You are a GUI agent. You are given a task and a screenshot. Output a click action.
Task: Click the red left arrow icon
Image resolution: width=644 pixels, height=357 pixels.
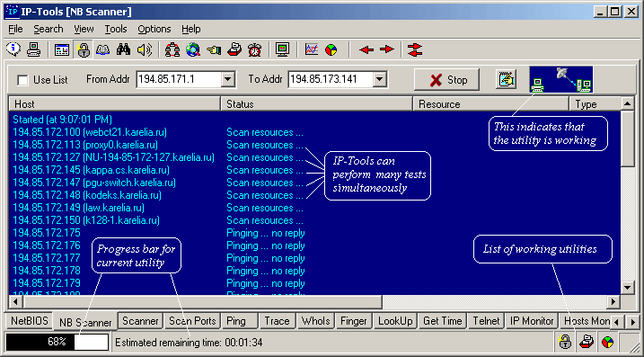(x=366, y=49)
